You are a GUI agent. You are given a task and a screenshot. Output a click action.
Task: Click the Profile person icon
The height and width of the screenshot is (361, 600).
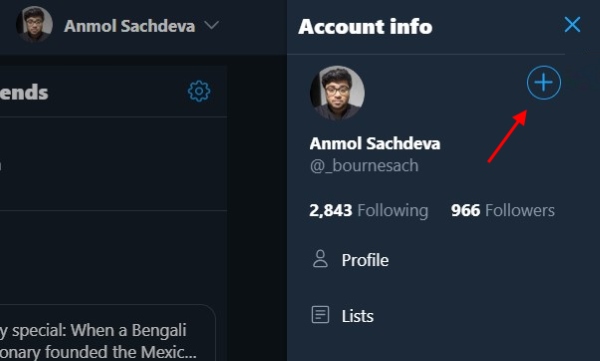point(320,259)
